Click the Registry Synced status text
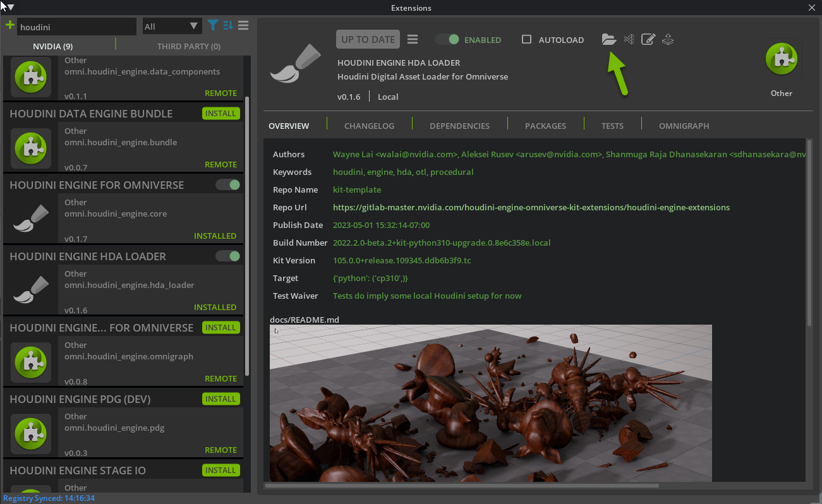This screenshot has width=822, height=504. point(49,498)
